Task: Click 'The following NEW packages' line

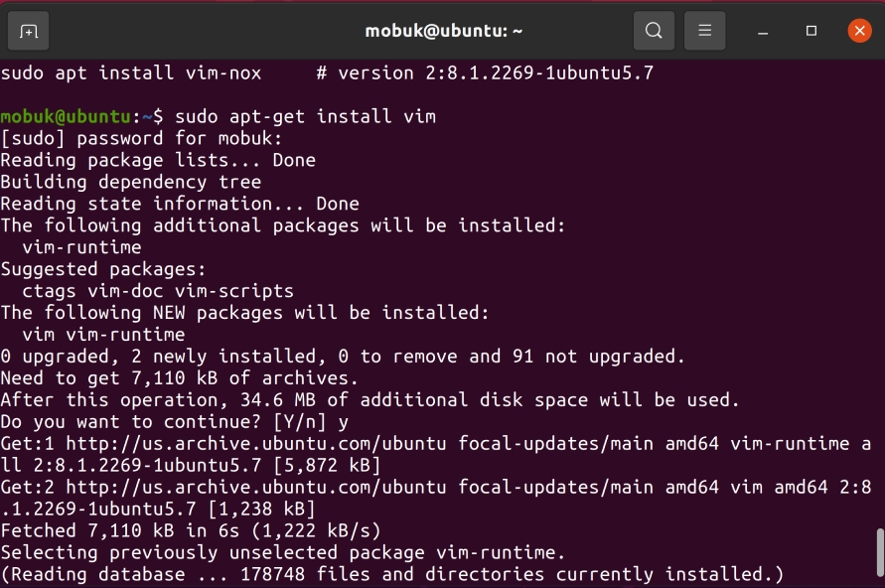Action: [245, 313]
